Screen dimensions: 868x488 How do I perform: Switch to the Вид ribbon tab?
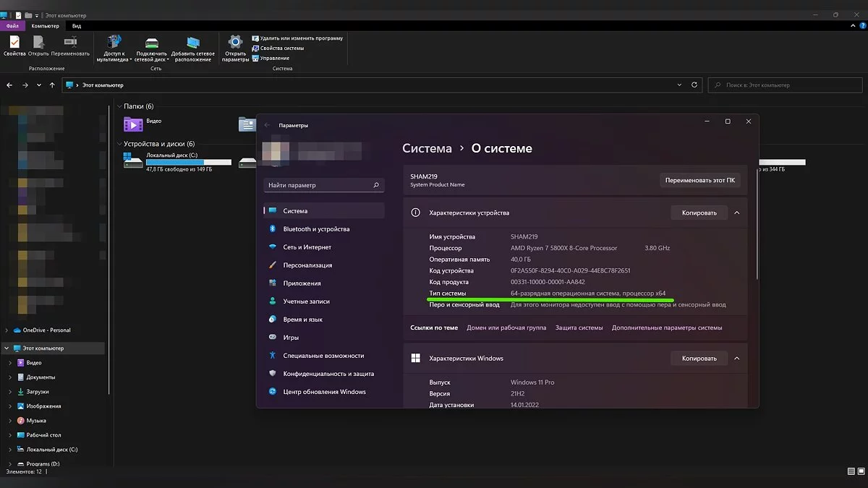[77, 26]
